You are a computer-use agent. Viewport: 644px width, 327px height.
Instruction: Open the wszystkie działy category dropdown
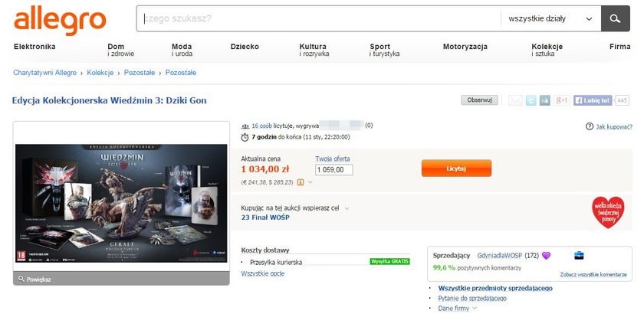tap(550, 18)
